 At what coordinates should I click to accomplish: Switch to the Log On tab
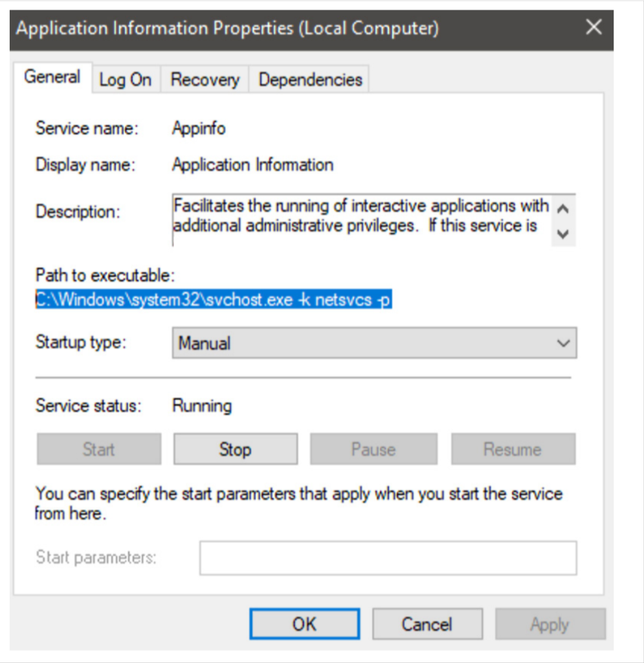coord(126,79)
